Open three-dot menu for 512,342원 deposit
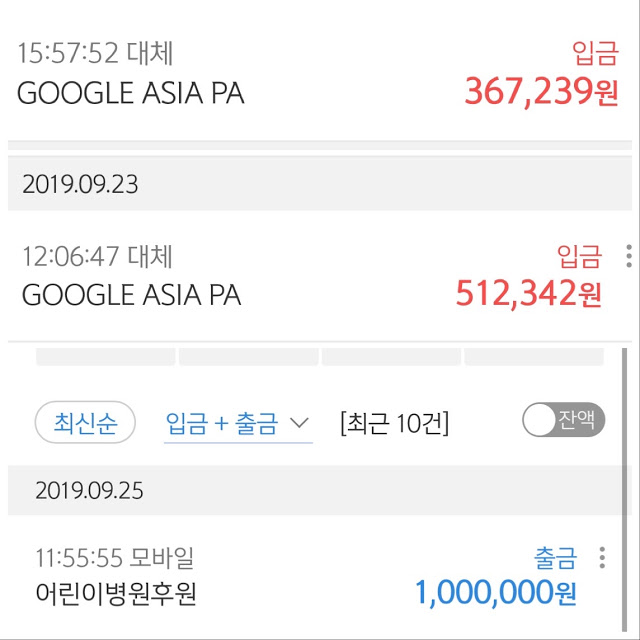This screenshot has height=640, width=640. 629,256
